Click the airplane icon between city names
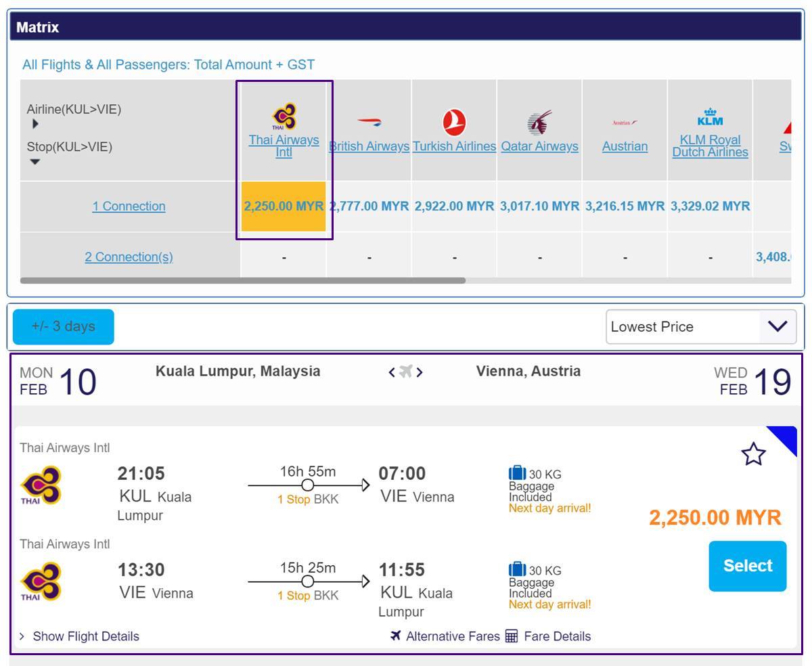This screenshot has height=666, width=812. tap(405, 372)
